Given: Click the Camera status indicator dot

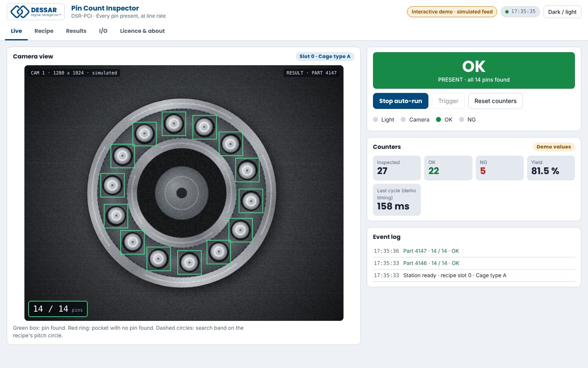Looking at the screenshot, I should 403,119.
